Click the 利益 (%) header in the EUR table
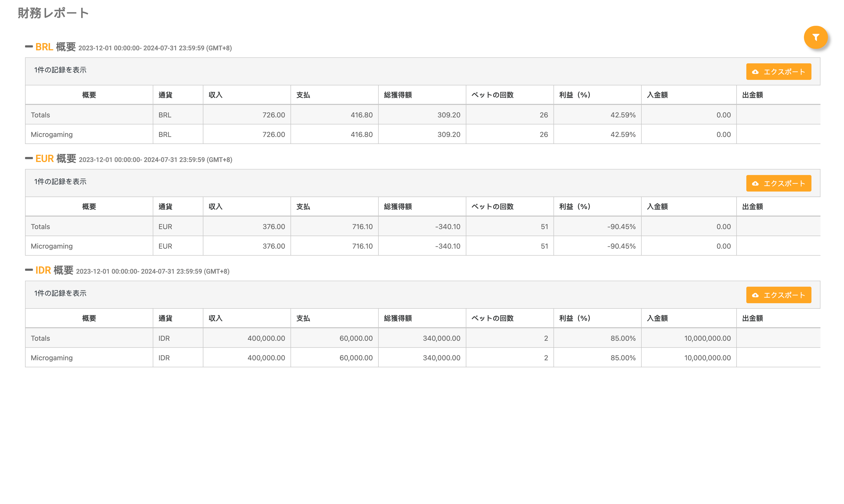 click(575, 207)
